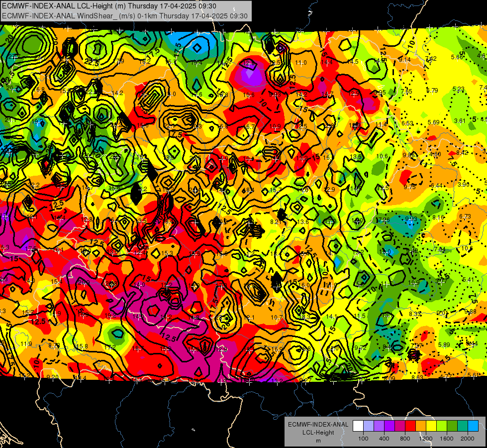Click the wind shear value 15.8
Image resolution: width=487 pixels, height=448 pixels.
tap(82, 346)
